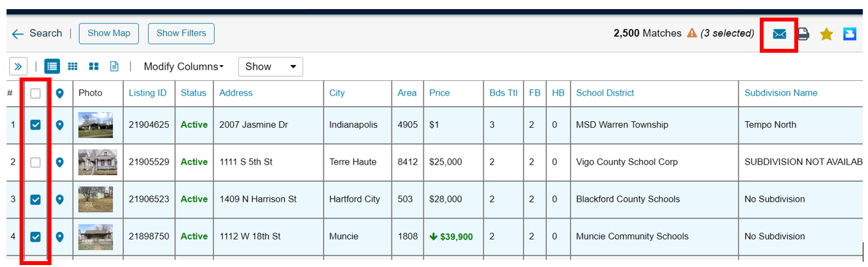The image size is (868, 267).
Task: Click map pin for 2007 Jasmine Dr
Action: tap(59, 125)
